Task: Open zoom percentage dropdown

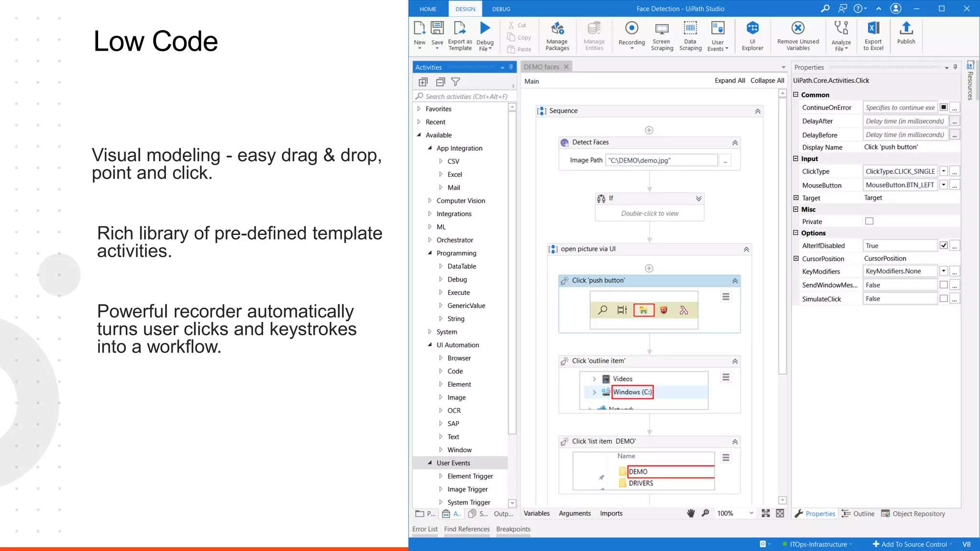Action: click(x=751, y=513)
